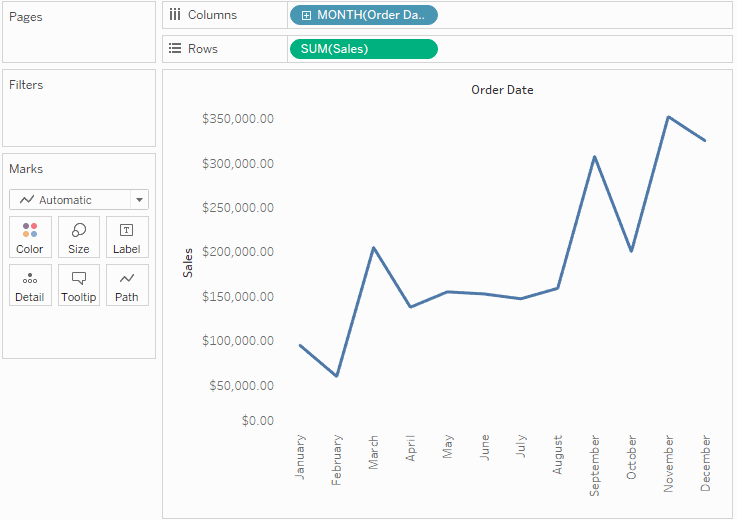Open the Color marks card
The height and width of the screenshot is (520, 737).
tap(30, 237)
